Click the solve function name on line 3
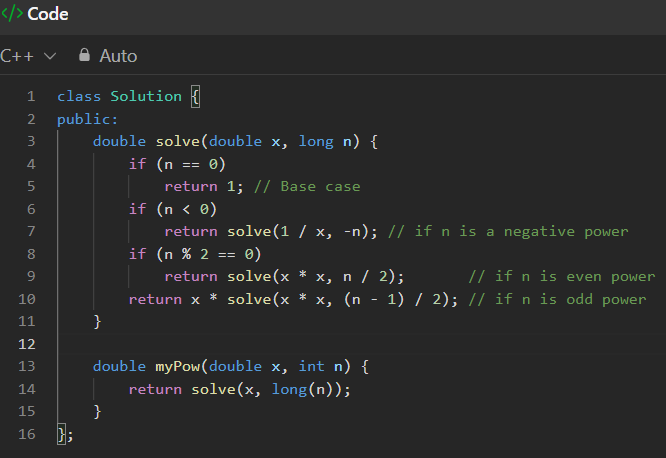Viewport: 666px width, 458px height. 177,141
